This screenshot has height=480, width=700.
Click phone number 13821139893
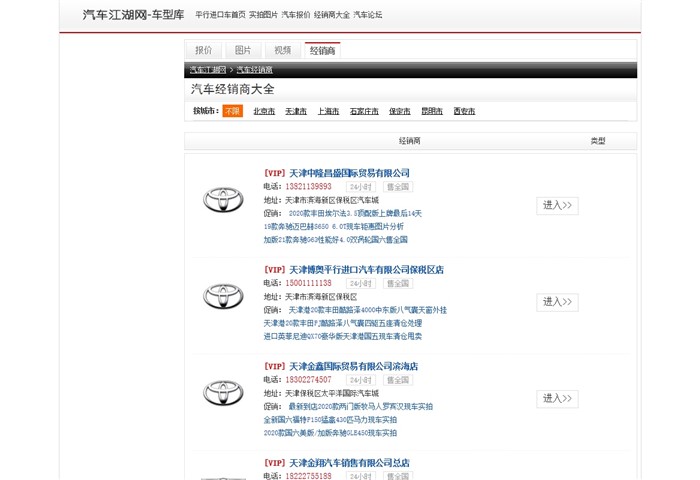tap(308, 186)
